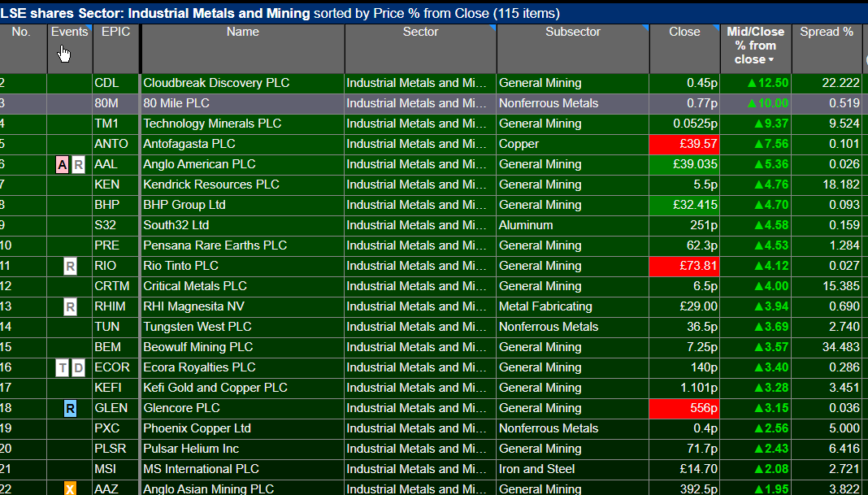Select Tungsten West PLC name
Image resolution: width=868 pixels, height=495 pixels.
click(x=197, y=328)
